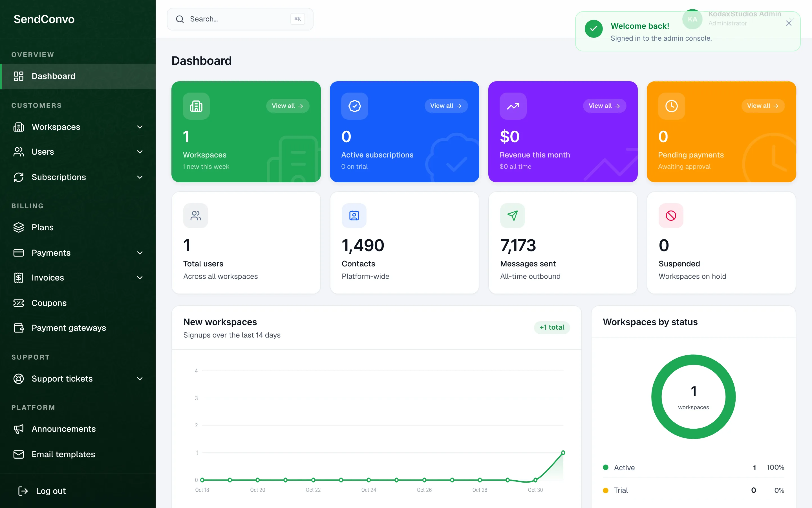Screen dimensions: 812x508
Task: Click the Workspaces building icon in the green card
Action: point(196,106)
